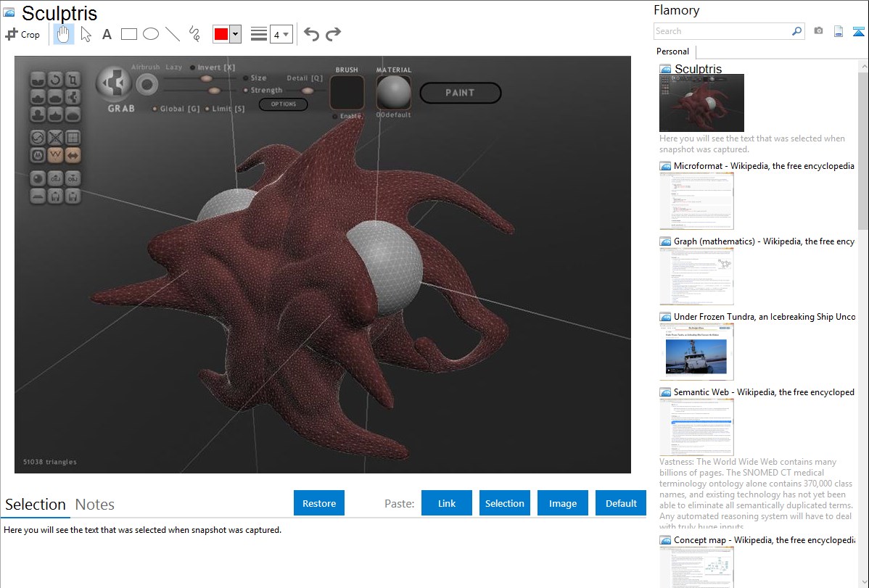869x588 pixels.
Task: Click the camera capture icon
Action: pyautogui.click(x=818, y=31)
